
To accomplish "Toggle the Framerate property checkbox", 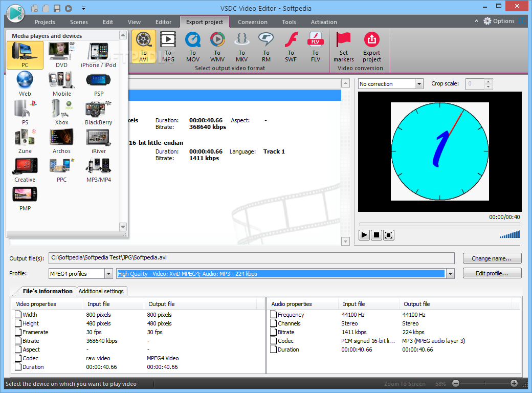I will click(x=18, y=332).
